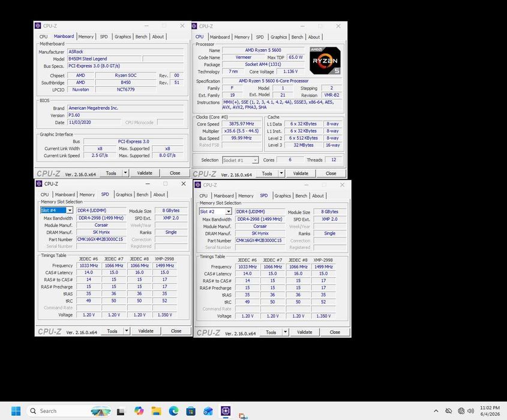507x420 pixels.
Task: Expand Tools dropdown arrow in Mainboard window
Action: pyautogui.click(x=125, y=173)
